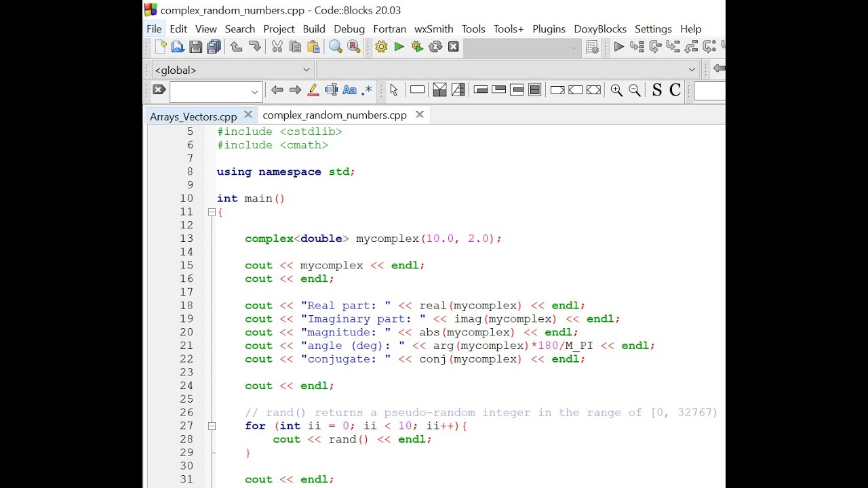Open build target dialog icon

tap(592, 47)
